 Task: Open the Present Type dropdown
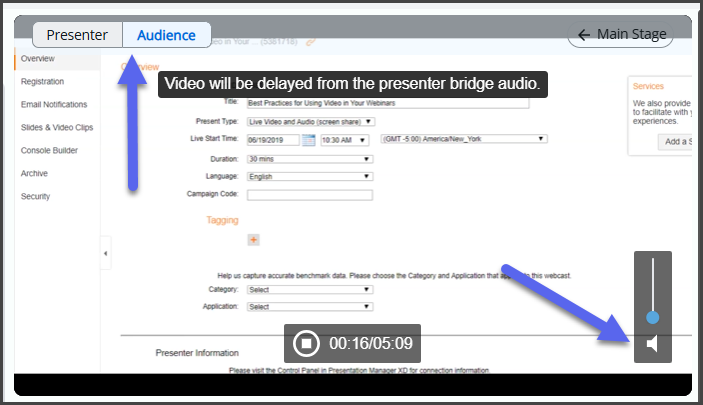(311, 122)
